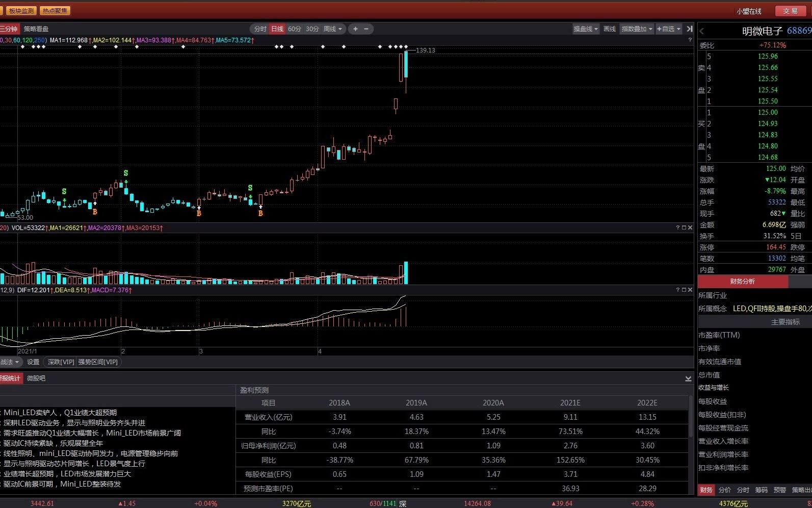
Task: Open the 操盘线 dropdown
Action: click(x=586, y=29)
